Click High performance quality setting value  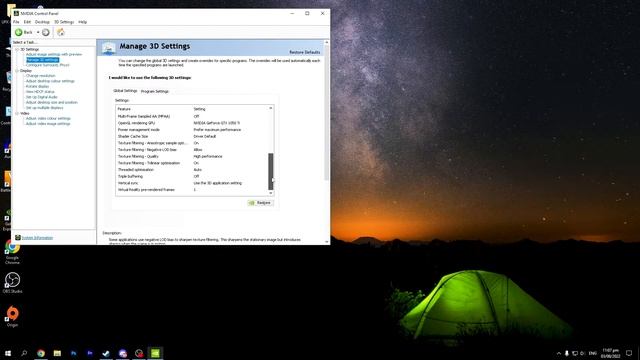[208, 156]
